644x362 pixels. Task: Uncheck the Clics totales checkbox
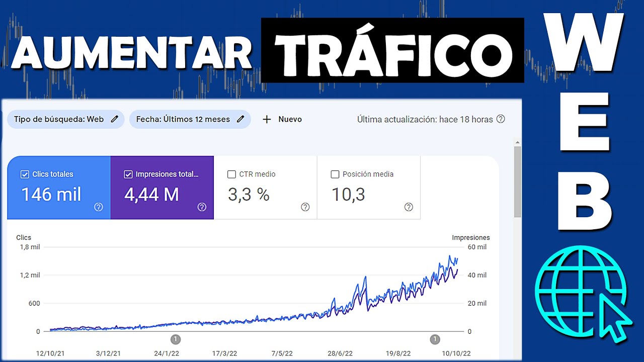25,174
